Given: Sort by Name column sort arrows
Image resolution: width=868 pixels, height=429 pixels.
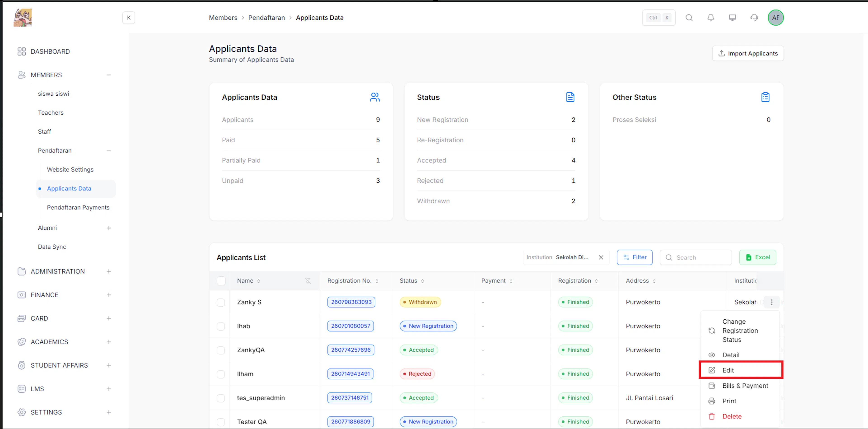Looking at the screenshot, I should [258, 281].
